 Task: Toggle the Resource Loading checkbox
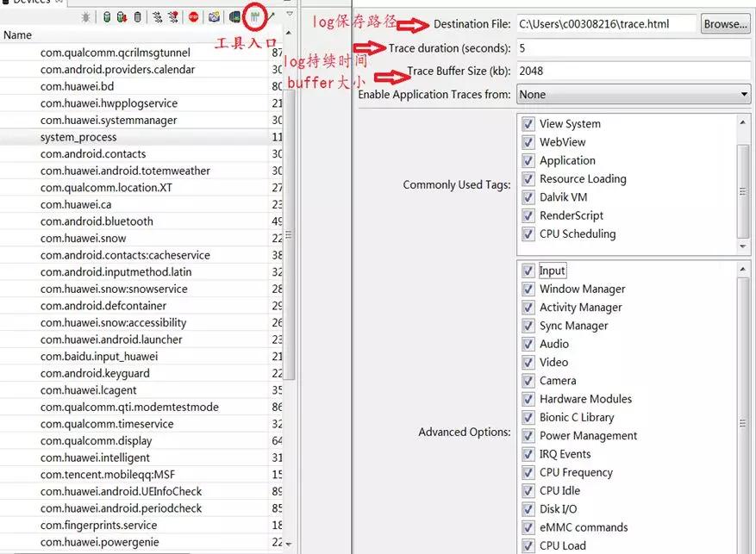click(x=528, y=178)
